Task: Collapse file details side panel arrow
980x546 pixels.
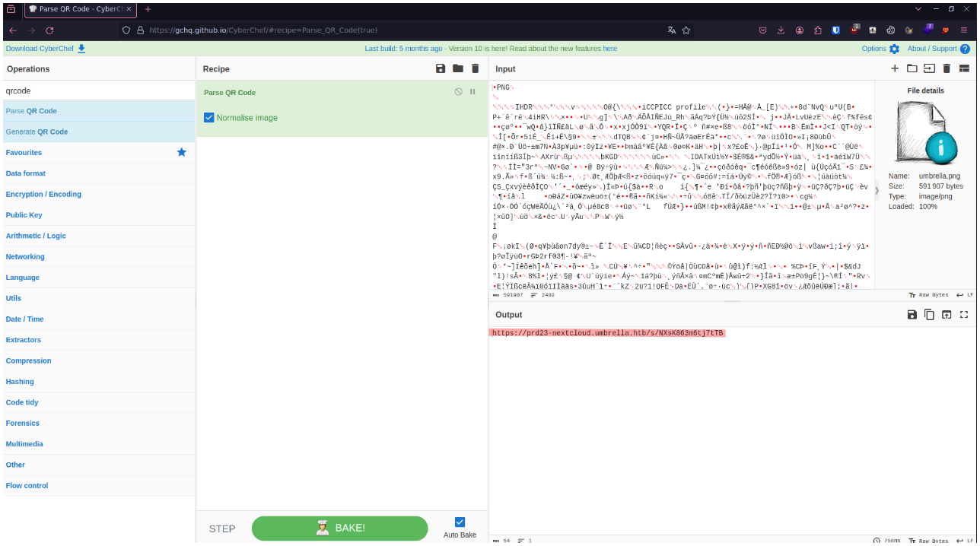Action: [x=877, y=190]
